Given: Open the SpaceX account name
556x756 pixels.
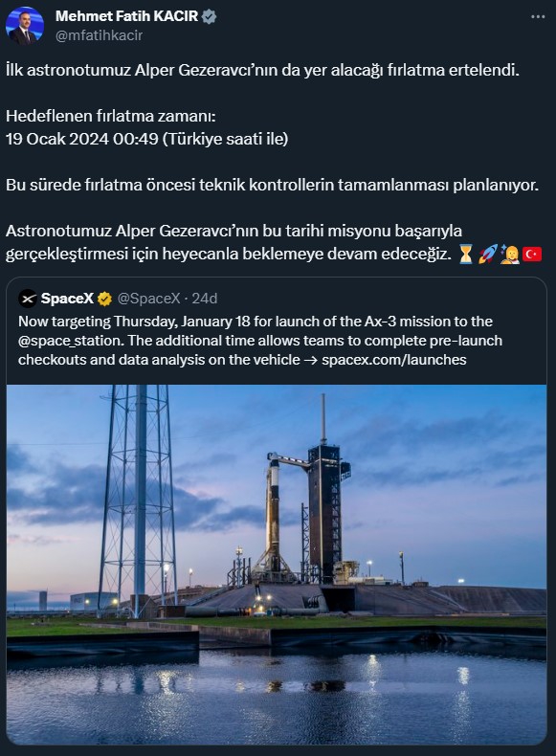Looking at the screenshot, I should click(x=67, y=299).
